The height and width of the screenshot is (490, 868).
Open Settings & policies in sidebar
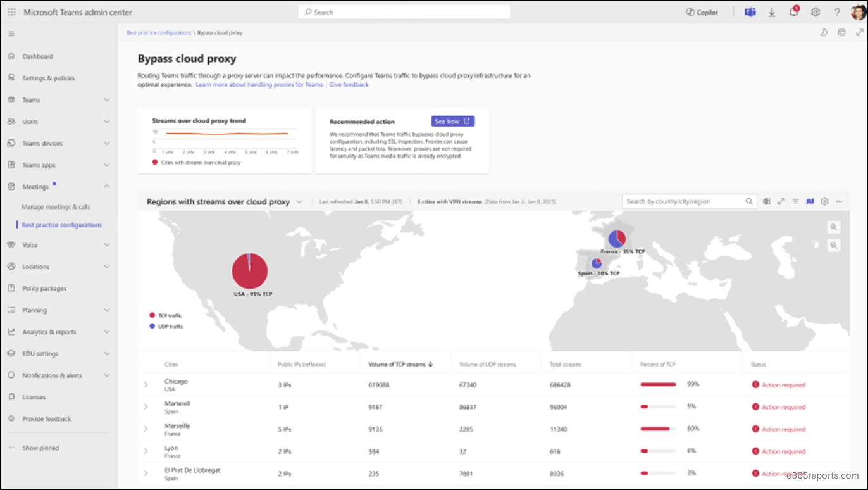tap(48, 78)
